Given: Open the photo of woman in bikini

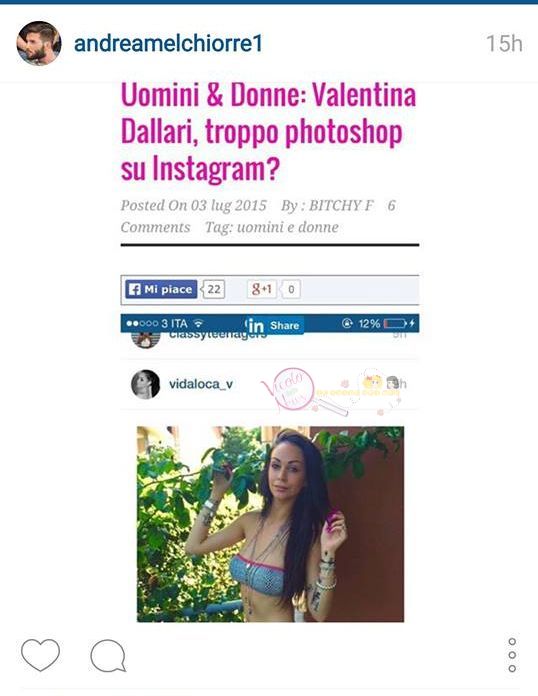Looking at the screenshot, I should (x=270, y=524).
